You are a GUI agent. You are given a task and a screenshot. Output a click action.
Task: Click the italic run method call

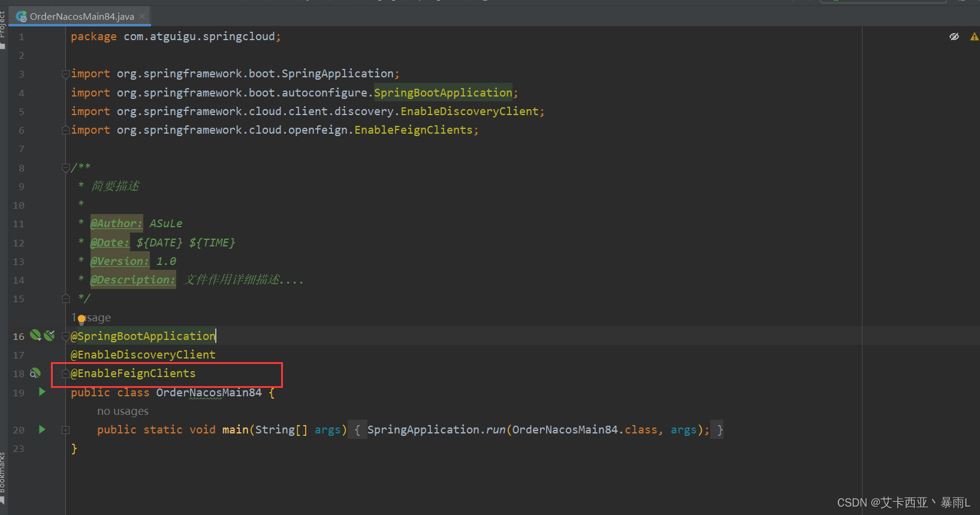click(x=495, y=430)
